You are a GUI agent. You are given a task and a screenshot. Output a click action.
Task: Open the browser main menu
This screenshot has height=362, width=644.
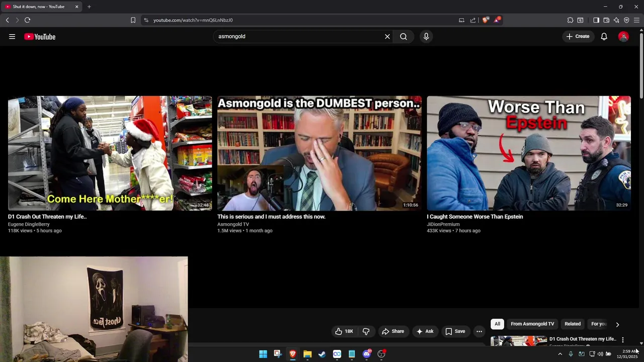(636, 20)
